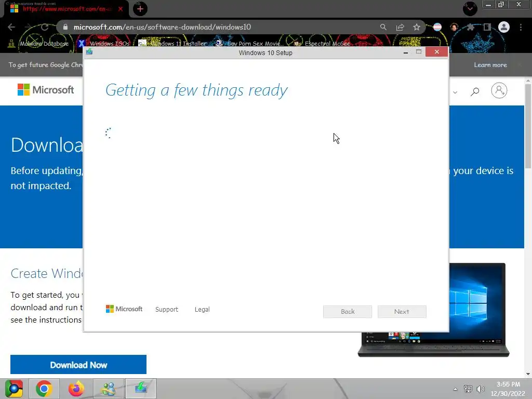Open the extensions puzzle icon
The width and height of the screenshot is (532, 399).
tap(470, 27)
